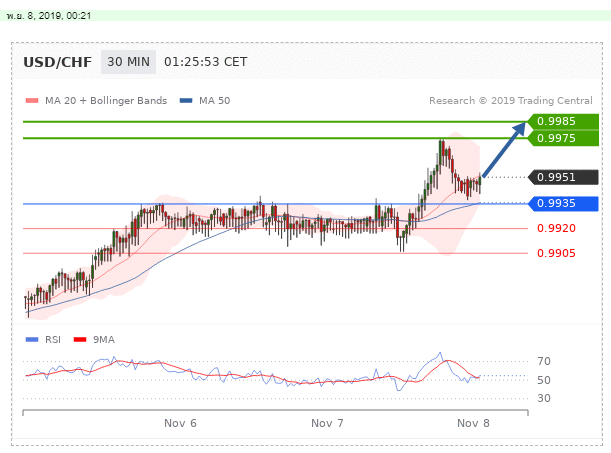
Task: Click the 9MA red legend swatch
Action: click(80, 340)
